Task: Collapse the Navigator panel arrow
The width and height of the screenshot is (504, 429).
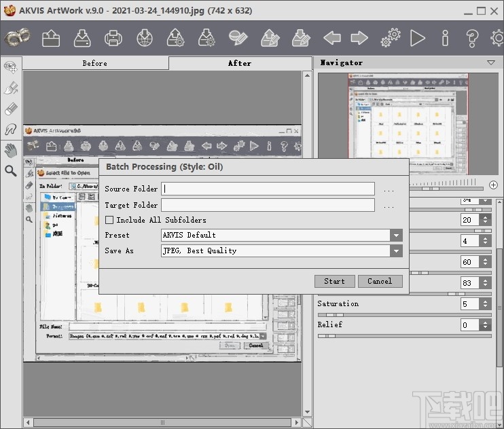Action: pyautogui.click(x=491, y=62)
